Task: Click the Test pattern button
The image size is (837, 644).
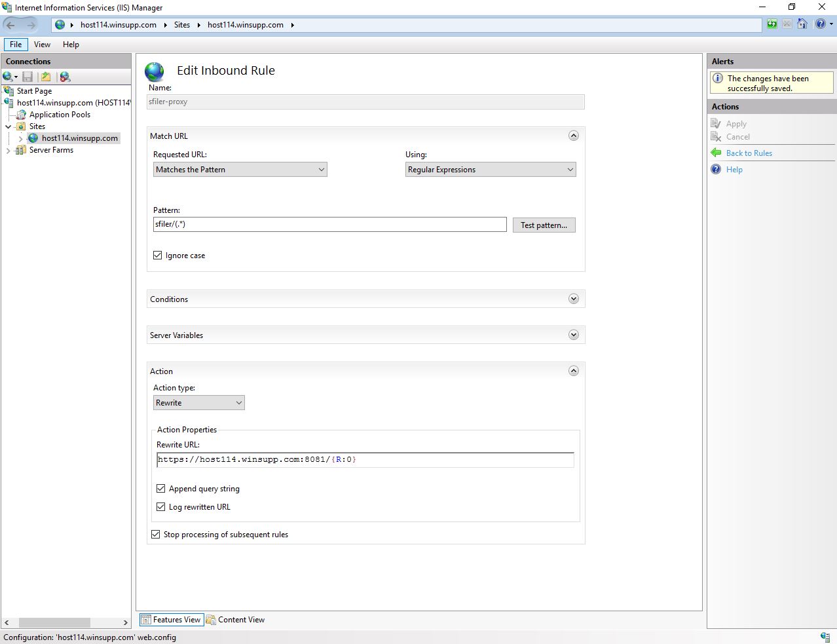Action: pyautogui.click(x=544, y=225)
